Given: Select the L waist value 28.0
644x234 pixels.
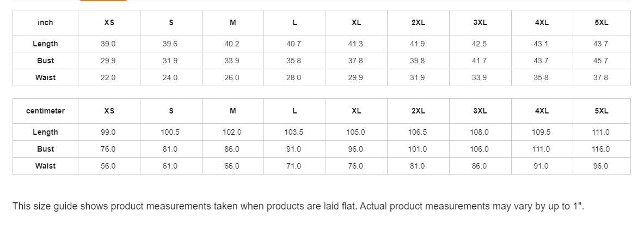Looking at the screenshot, I should (294, 77).
